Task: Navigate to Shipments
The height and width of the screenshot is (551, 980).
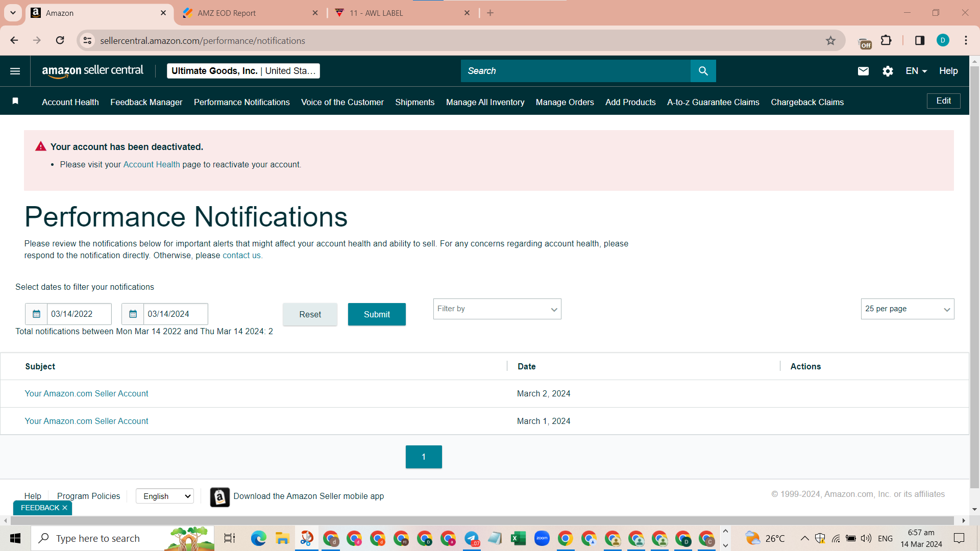Action: (415, 102)
